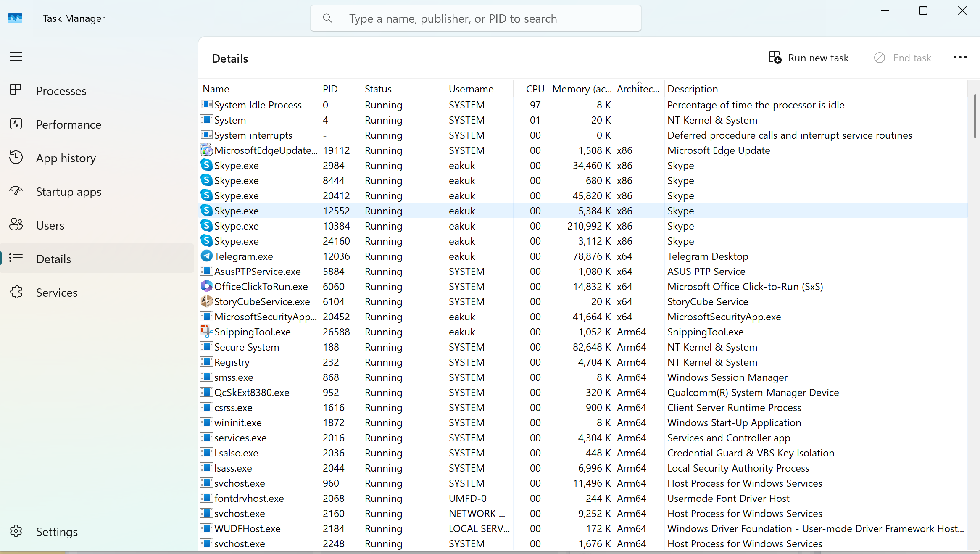
Task: Click the Task Manager app icon
Action: pyautogui.click(x=15, y=18)
